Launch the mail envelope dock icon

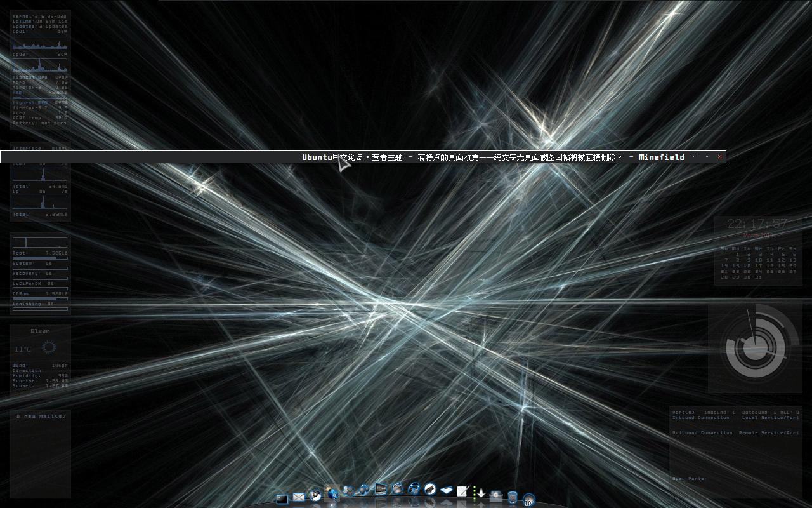[299, 497]
